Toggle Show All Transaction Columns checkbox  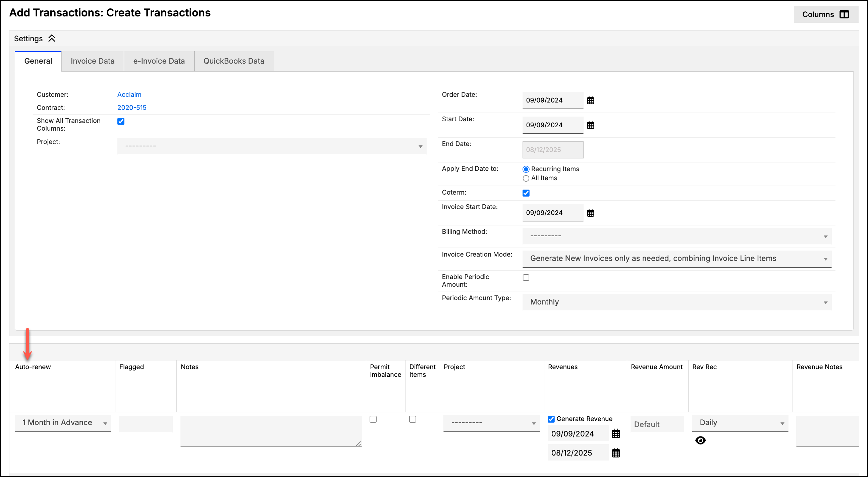point(121,121)
